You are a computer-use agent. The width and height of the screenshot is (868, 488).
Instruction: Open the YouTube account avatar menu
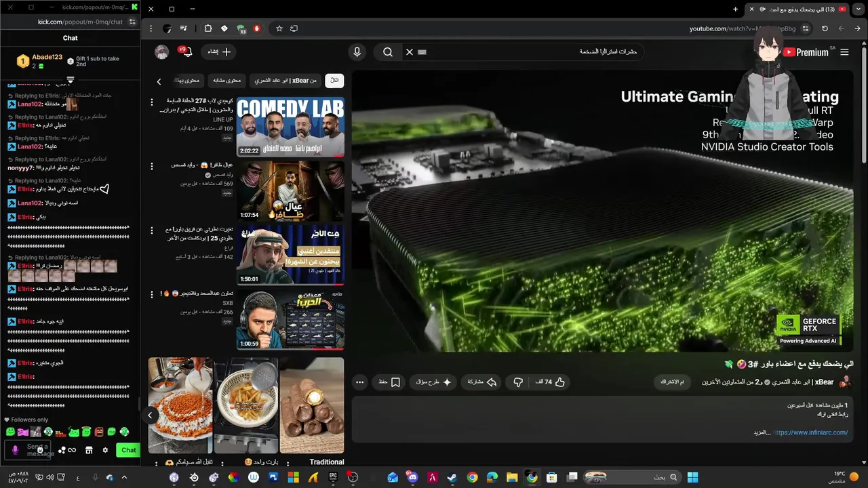[x=161, y=52]
